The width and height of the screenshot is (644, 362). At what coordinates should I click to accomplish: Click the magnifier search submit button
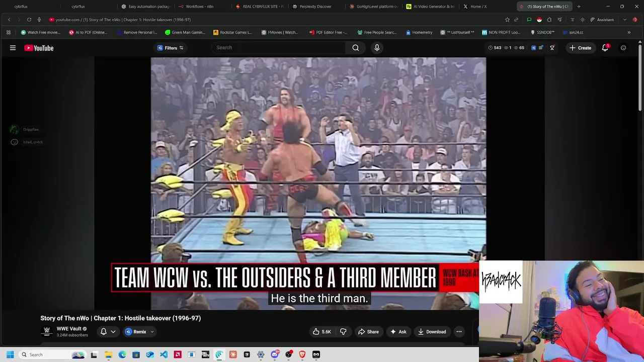(356, 48)
